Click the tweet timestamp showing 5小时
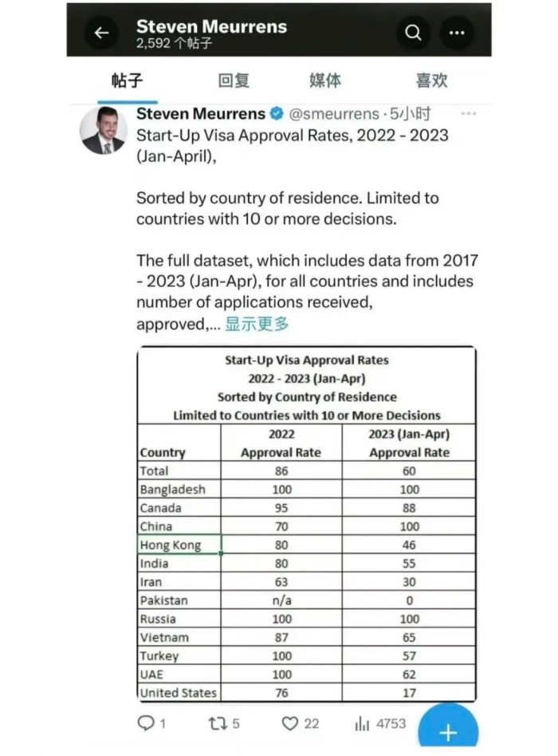 click(x=411, y=113)
